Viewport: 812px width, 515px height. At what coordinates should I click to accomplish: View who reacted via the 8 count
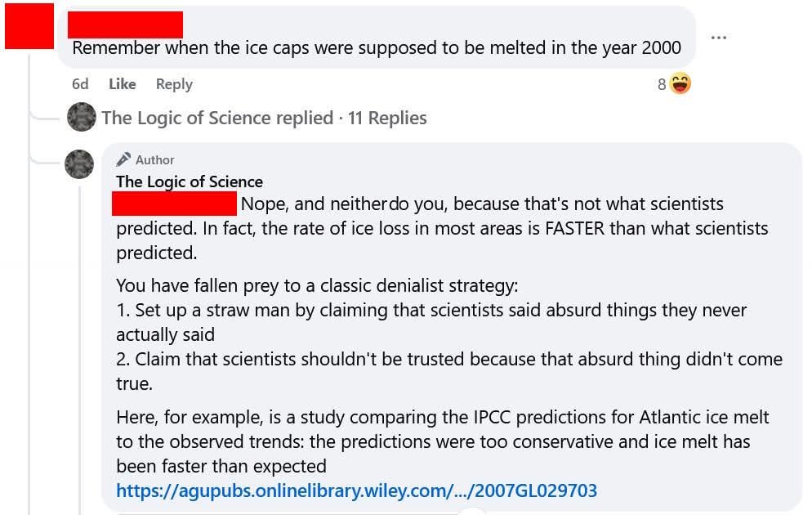[x=662, y=84]
